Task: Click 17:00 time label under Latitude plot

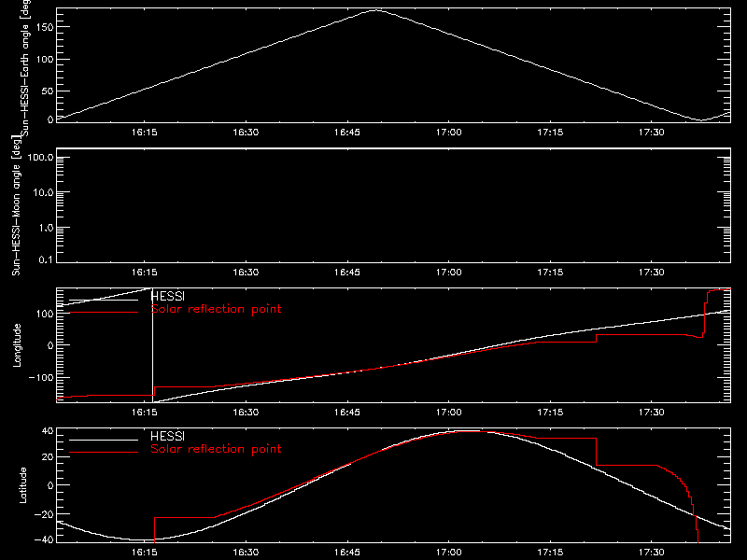Action: click(x=449, y=553)
